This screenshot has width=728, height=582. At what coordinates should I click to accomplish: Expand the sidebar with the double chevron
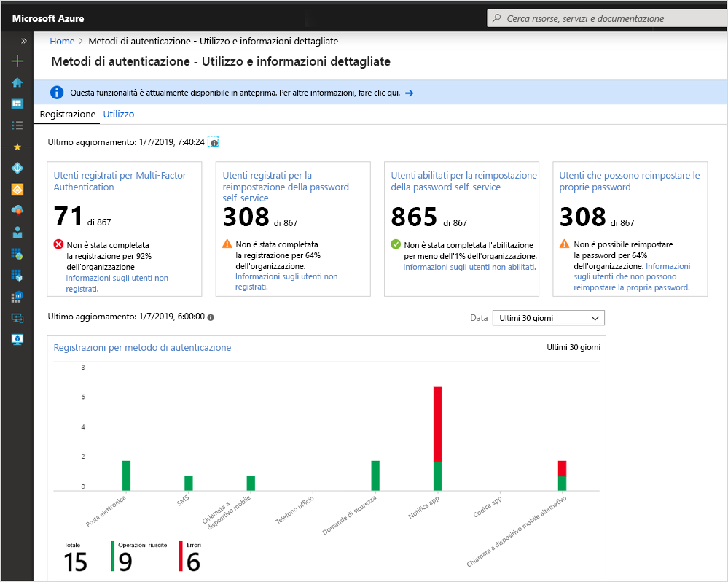(x=23, y=41)
